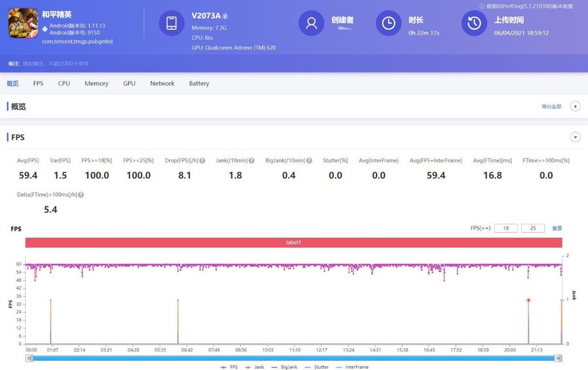Viewport: 588px width, 370px height.
Task: Click help icon beside Drop(FPS)[/h]
Action: click(x=203, y=161)
